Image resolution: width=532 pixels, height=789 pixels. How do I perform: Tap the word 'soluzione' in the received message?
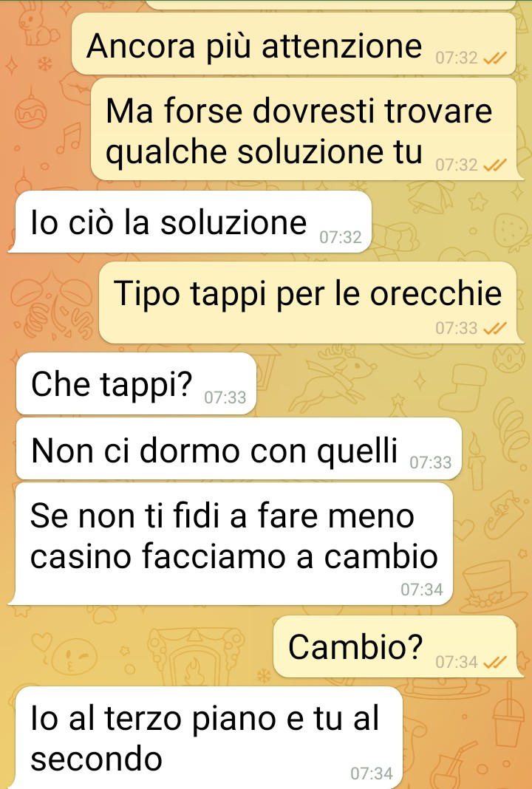[233, 222]
